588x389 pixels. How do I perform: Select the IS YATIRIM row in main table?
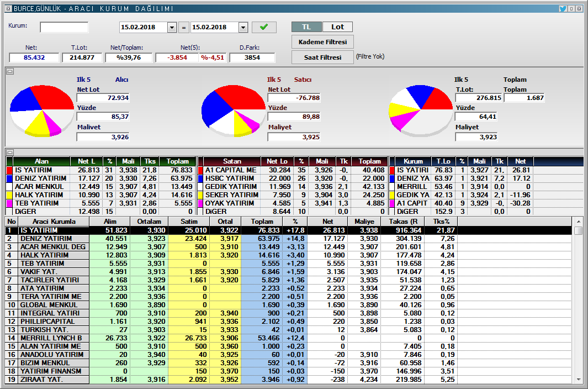click(x=288, y=230)
